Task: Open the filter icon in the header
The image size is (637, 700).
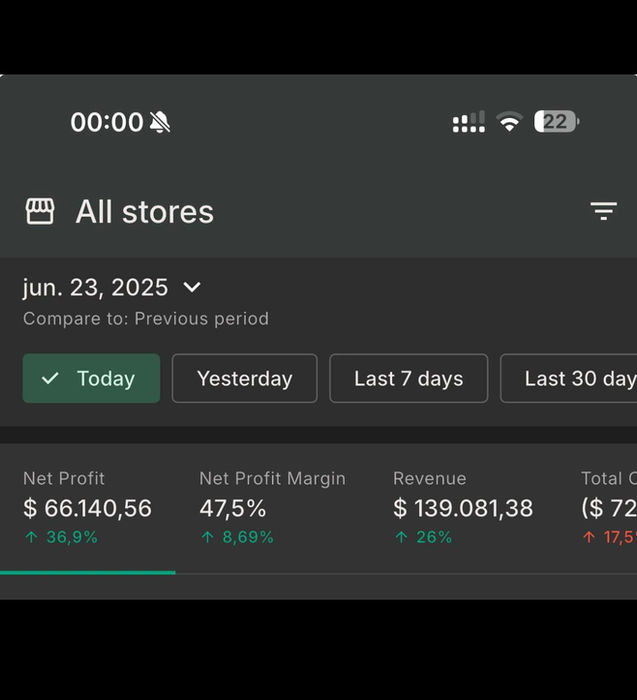Action: tap(604, 211)
